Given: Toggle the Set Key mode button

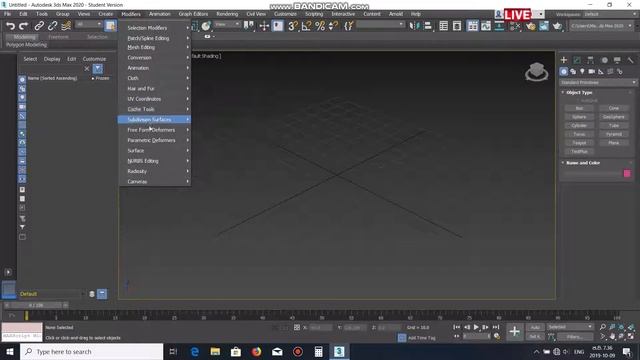Looking at the screenshot, I should pos(535,336).
